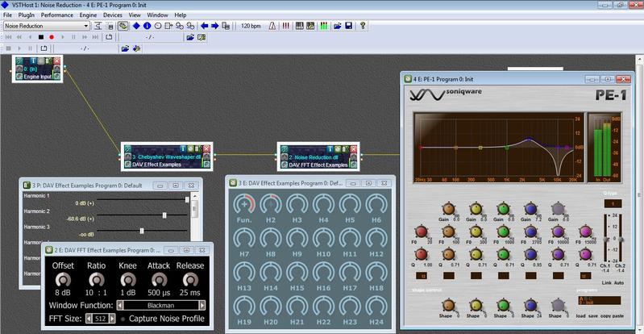This screenshot has width=644, height=334.
Task: Click the Ch.2 output fader
Action: click(620, 240)
